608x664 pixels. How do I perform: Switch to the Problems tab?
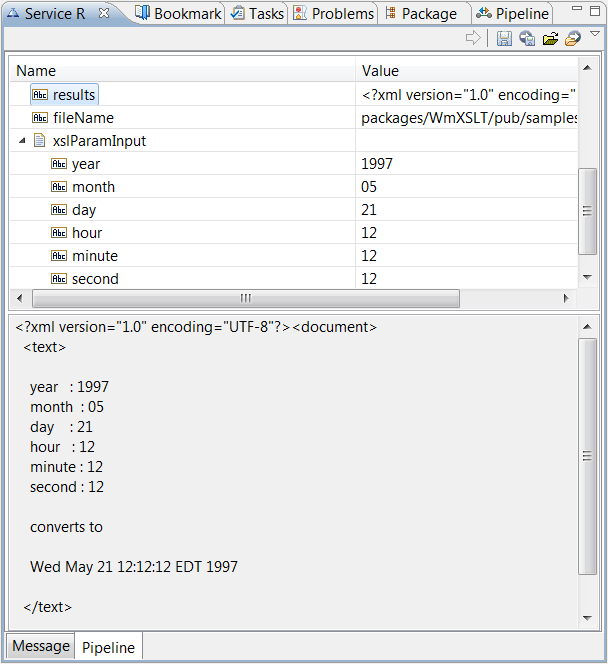click(334, 13)
